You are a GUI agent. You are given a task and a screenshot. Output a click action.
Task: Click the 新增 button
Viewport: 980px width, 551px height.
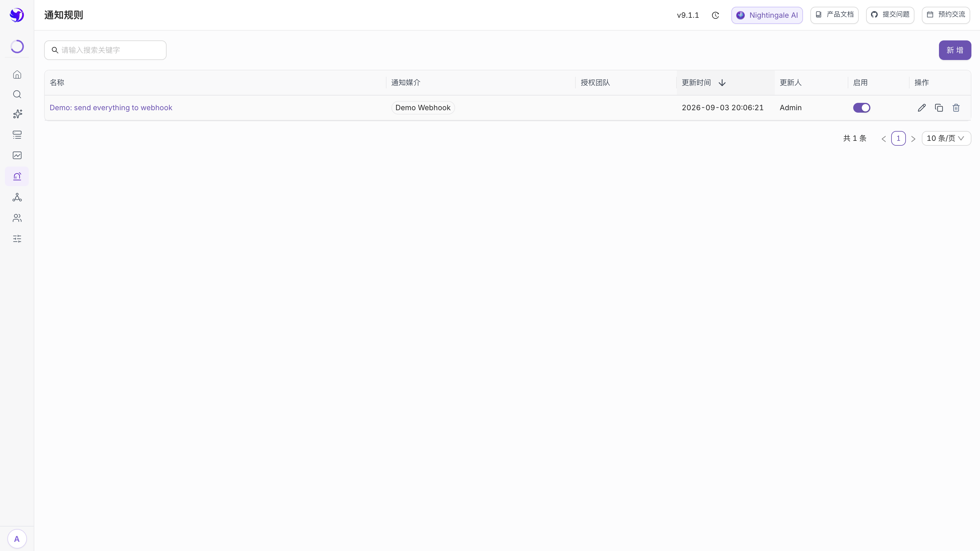tap(955, 50)
